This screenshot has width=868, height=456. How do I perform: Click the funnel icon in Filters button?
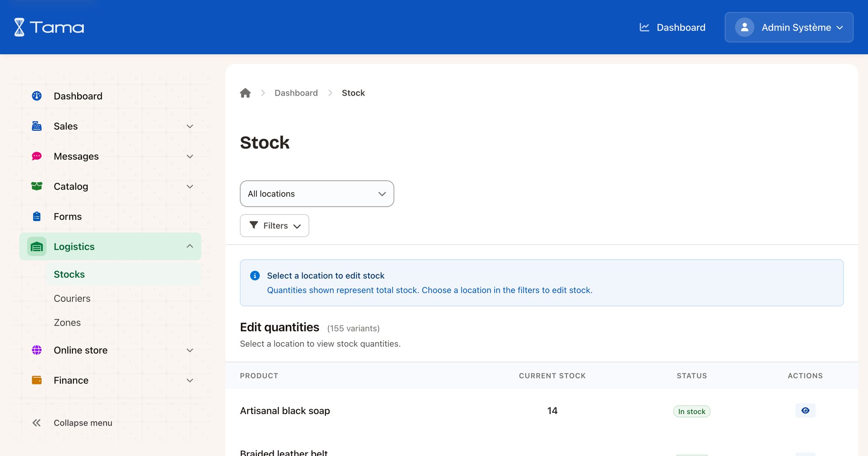pos(253,225)
